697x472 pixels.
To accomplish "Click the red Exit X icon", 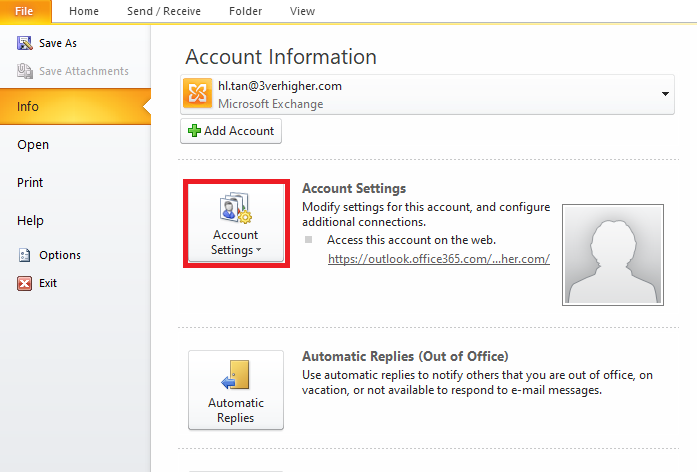I will point(24,283).
